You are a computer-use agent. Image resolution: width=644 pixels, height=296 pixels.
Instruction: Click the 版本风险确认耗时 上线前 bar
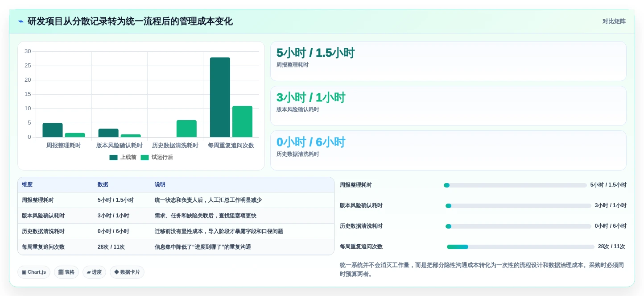108,133
